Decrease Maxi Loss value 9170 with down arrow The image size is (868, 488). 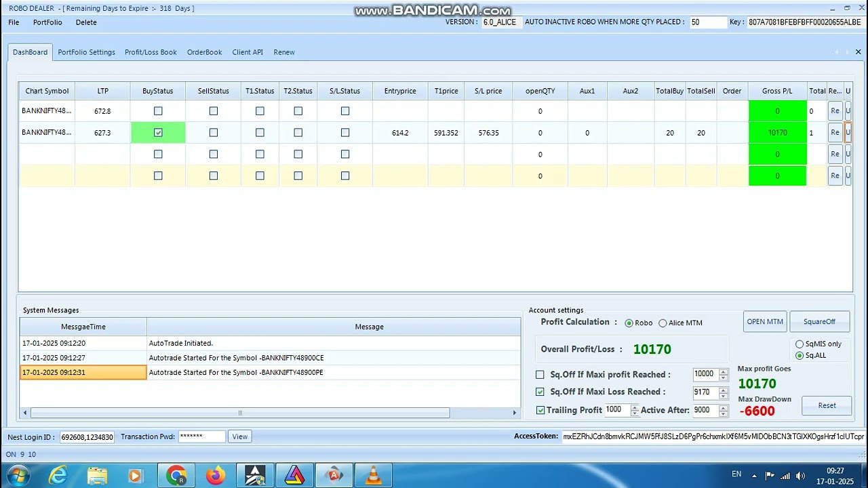click(x=724, y=395)
